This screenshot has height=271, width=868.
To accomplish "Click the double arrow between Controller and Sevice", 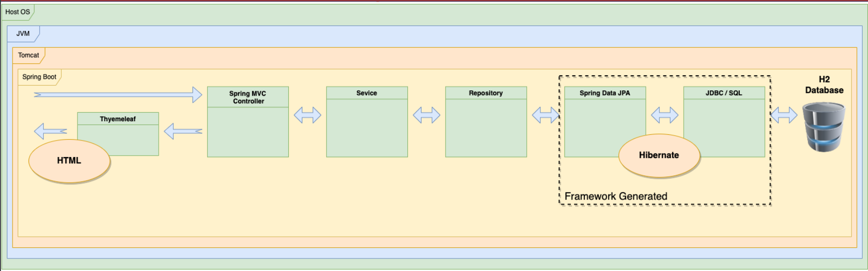I will 307,115.
